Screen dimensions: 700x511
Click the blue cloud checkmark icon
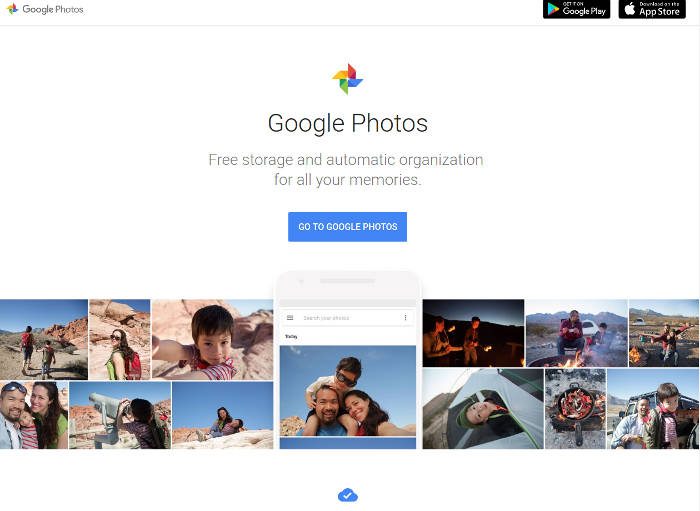347,495
